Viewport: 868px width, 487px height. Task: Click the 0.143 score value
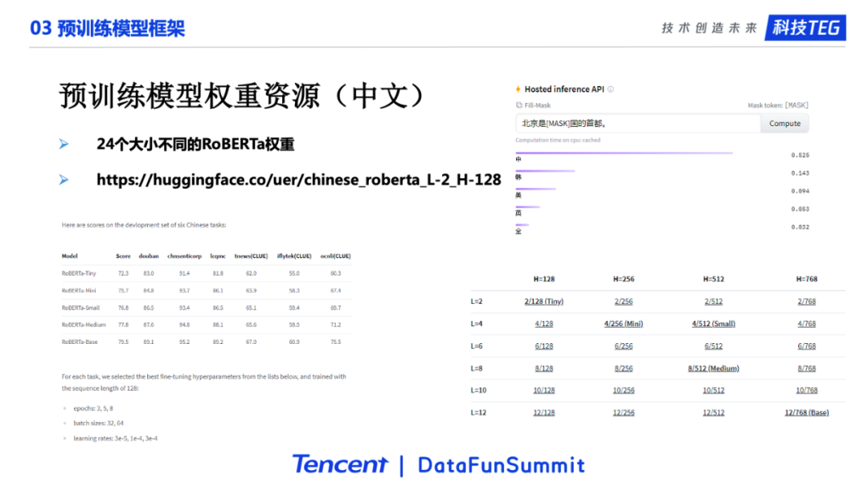click(800, 174)
